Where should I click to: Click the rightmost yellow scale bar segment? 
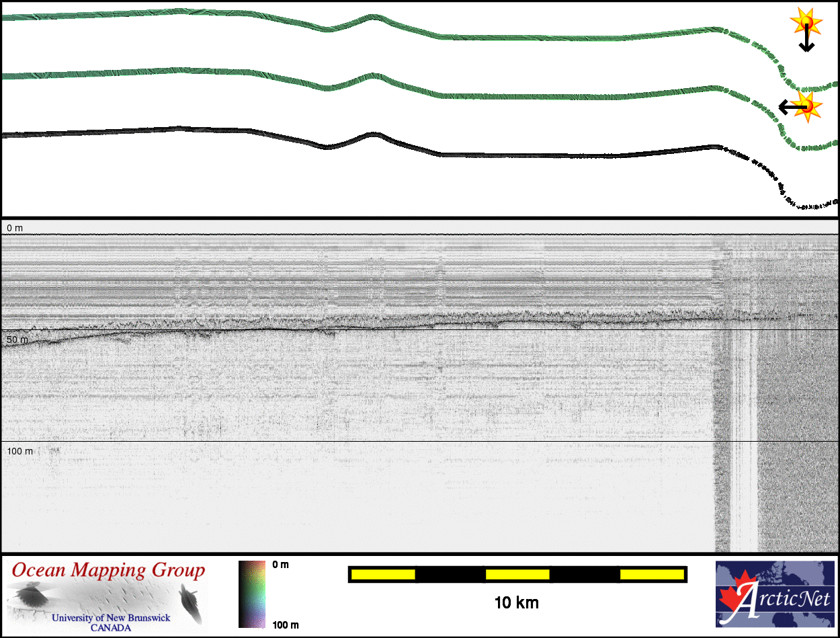tap(651, 574)
